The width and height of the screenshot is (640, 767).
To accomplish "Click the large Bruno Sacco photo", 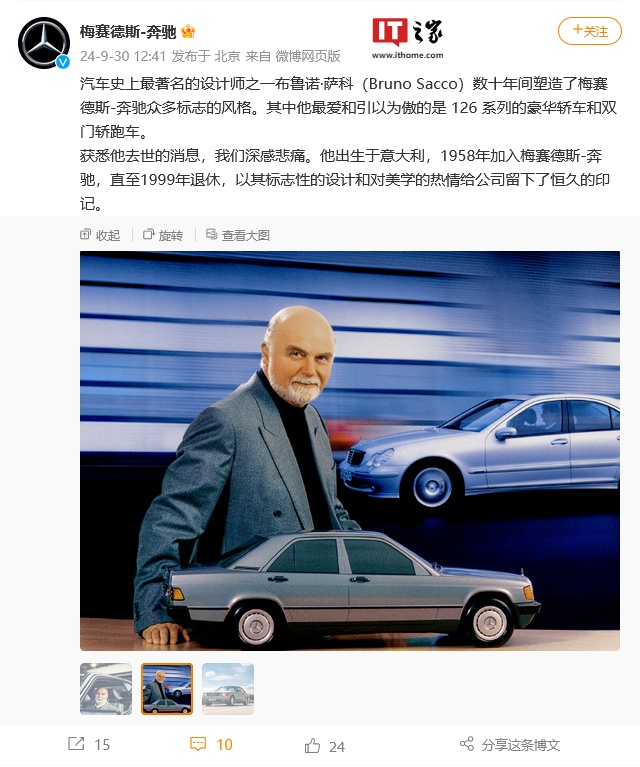I will (x=350, y=451).
